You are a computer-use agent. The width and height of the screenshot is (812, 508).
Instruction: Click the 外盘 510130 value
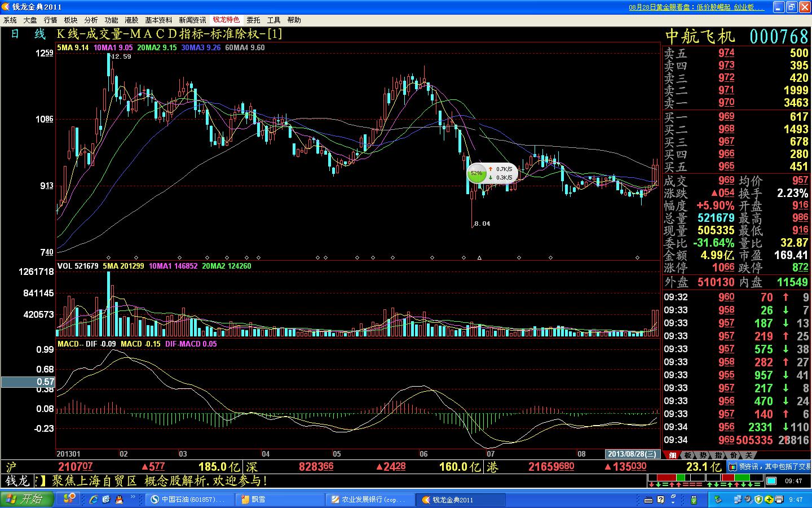tap(716, 282)
